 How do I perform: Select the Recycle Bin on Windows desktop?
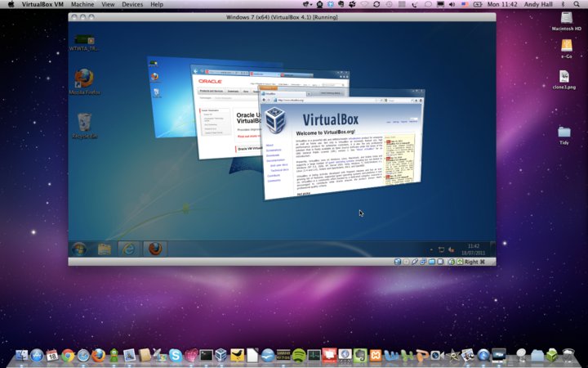[x=83, y=124]
